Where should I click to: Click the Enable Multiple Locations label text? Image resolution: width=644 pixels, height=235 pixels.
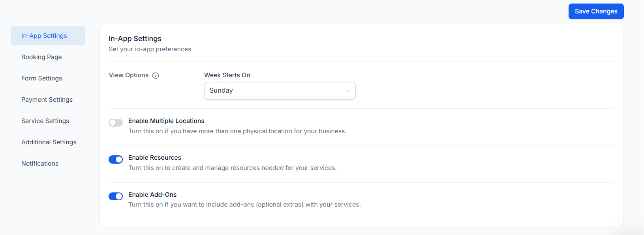point(166,121)
